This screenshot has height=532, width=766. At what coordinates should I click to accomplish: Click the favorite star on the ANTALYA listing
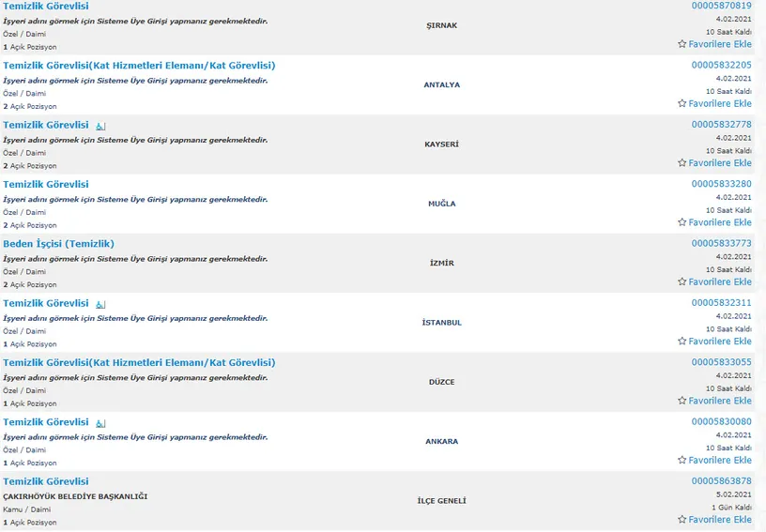point(682,103)
